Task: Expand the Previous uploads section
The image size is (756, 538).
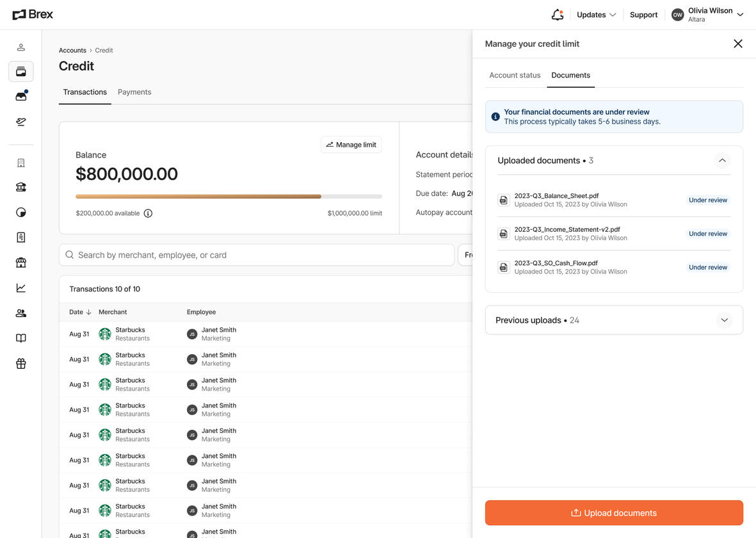Action: coord(724,320)
